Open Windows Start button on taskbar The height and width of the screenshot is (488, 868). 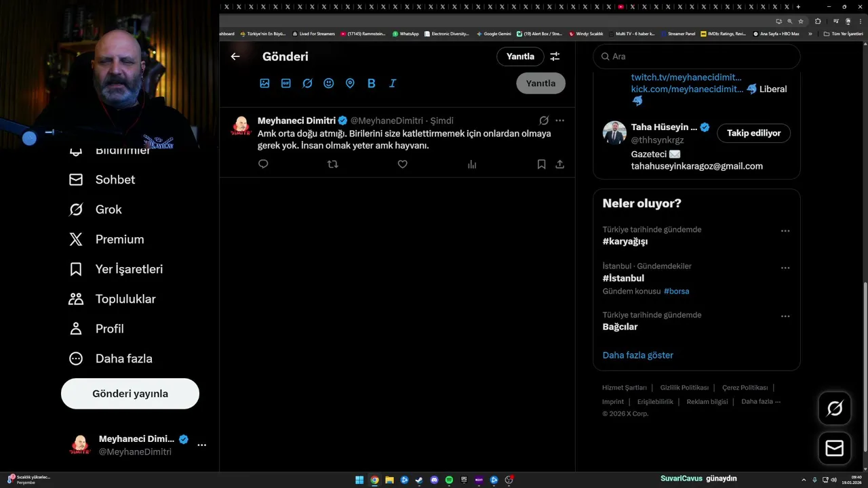(x=359, y=480)
